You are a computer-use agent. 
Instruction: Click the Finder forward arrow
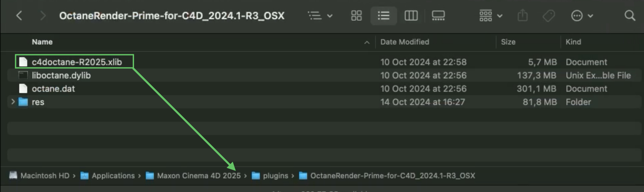[42, 15]
